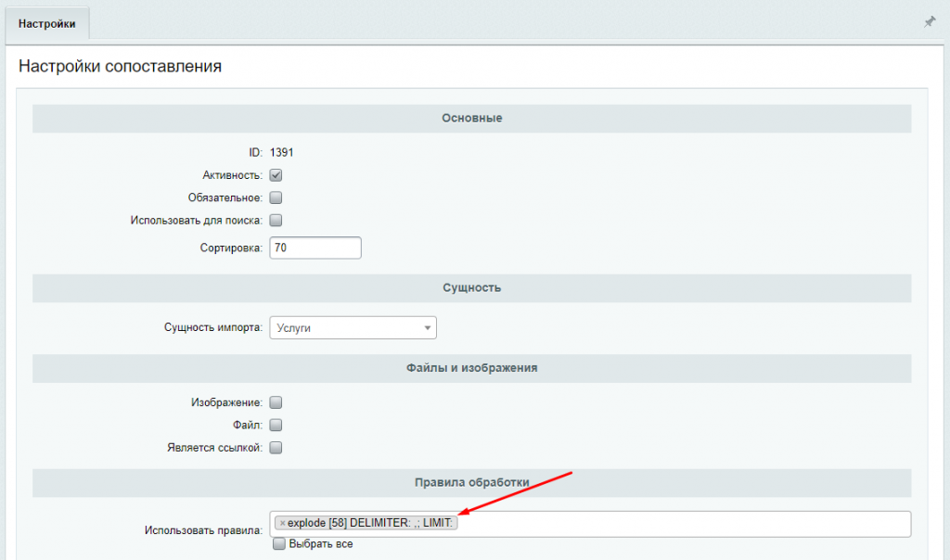Click the Сущность section header

point(472,287)
